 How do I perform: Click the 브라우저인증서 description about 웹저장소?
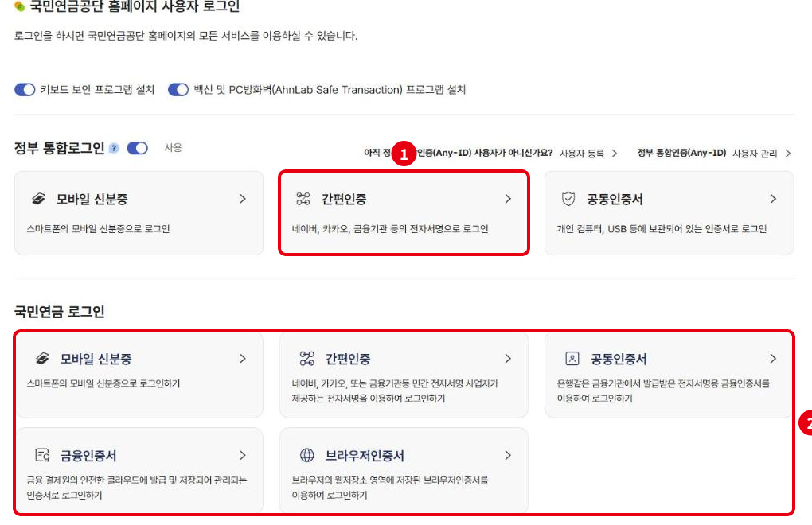390,488
